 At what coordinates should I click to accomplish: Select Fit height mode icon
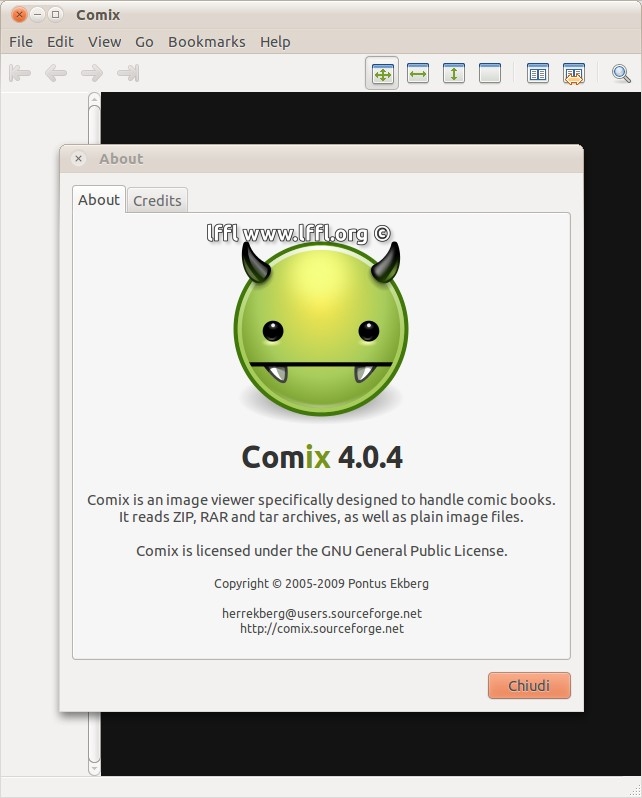pyautogui.click(x=454, y=73)
